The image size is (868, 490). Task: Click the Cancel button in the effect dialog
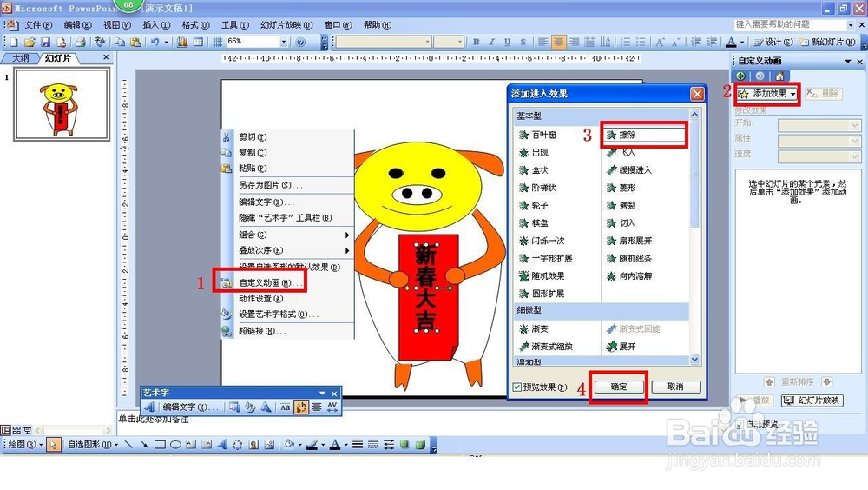point(676,387)
